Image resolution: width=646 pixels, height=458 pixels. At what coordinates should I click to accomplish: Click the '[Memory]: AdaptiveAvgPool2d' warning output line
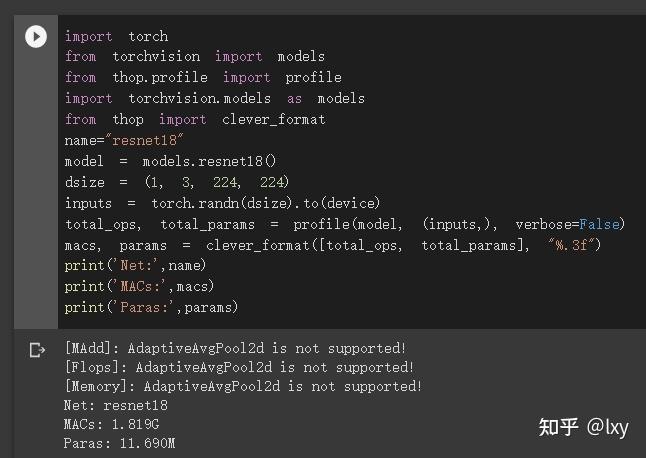[x=243, y=386]
